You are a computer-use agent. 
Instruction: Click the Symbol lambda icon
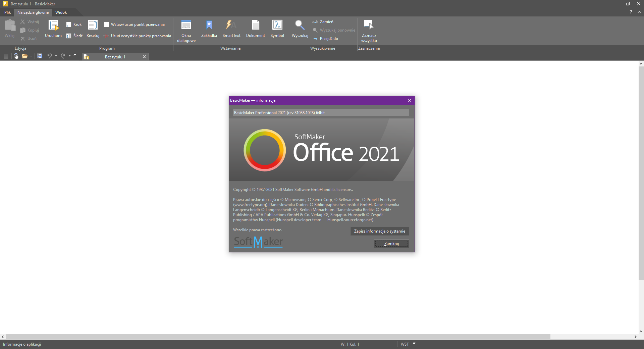[x=277, y=25]
